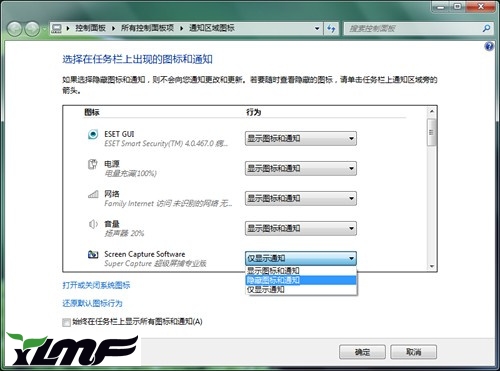The height and width of the screenshot is (371, 500).
Task: Open the 音量 behavior dropdown
Action: [301, 228]
